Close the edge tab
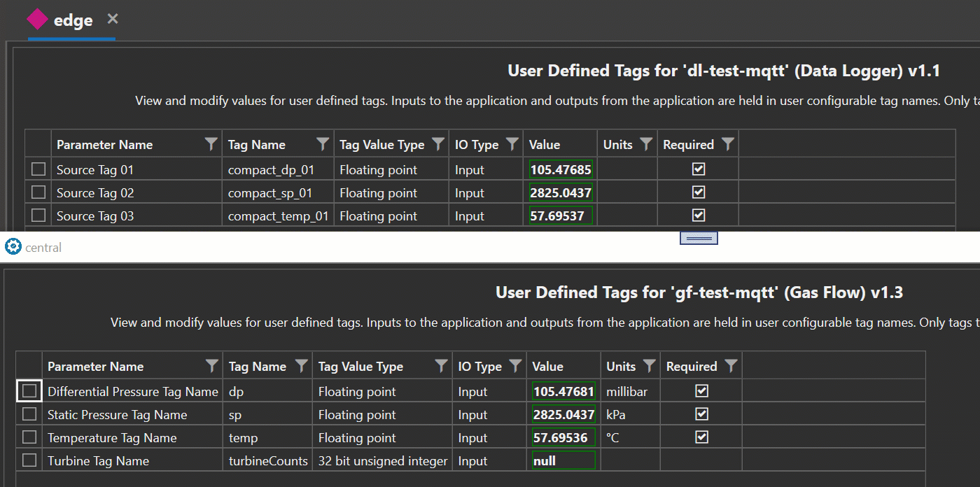 (x=113, y=19)
